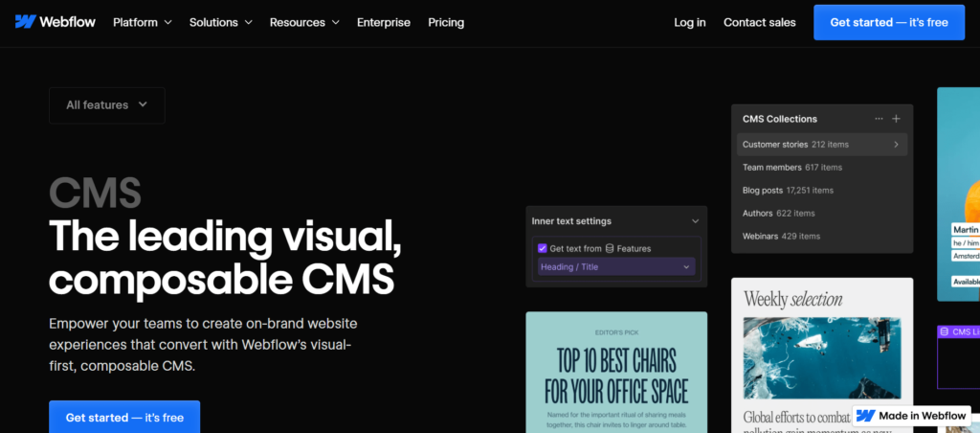The width and height of the screenshot is (980, 433).
Task: Click the Weekly selection heading
Action: [793, 299]
